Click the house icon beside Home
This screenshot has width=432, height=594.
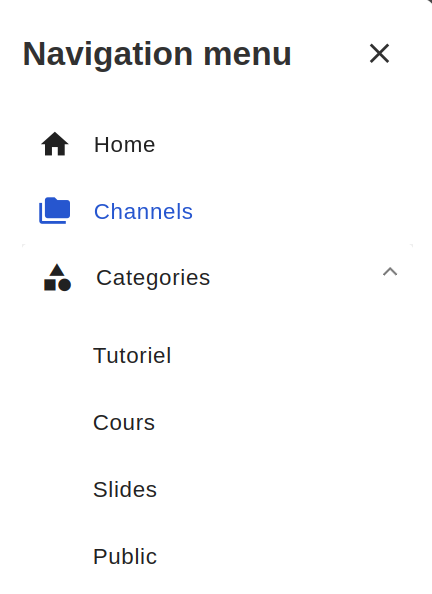click(55, 144)
